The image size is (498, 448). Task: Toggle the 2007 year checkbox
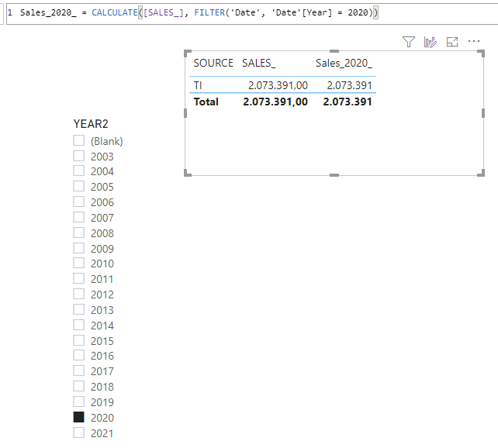click(79, 217)
